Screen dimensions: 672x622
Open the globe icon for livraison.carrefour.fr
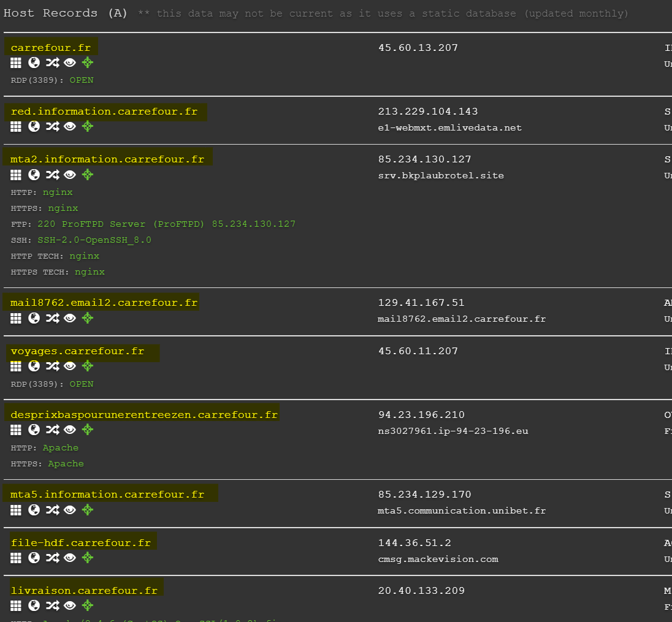pyautogui.click(x=34, y=605)
